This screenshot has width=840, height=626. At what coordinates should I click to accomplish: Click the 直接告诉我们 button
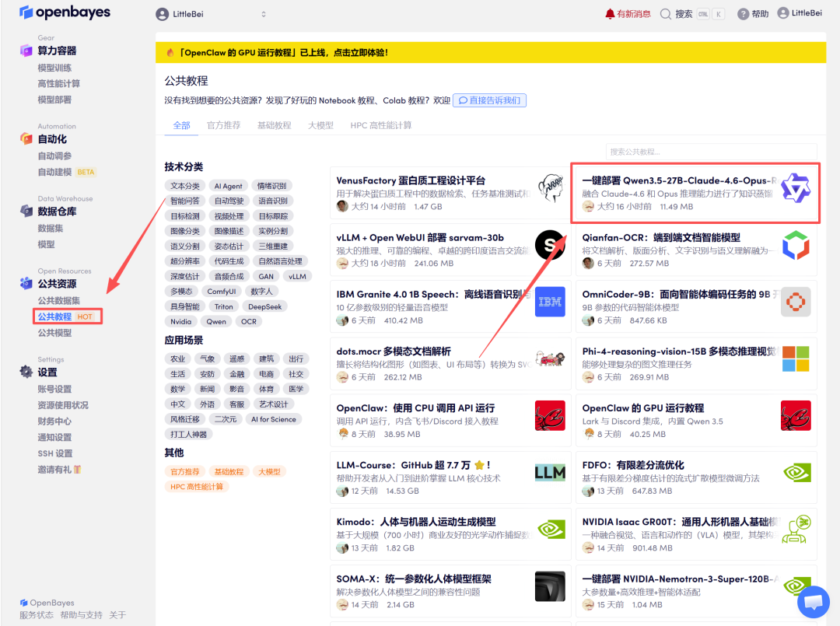tap(489, 100)
